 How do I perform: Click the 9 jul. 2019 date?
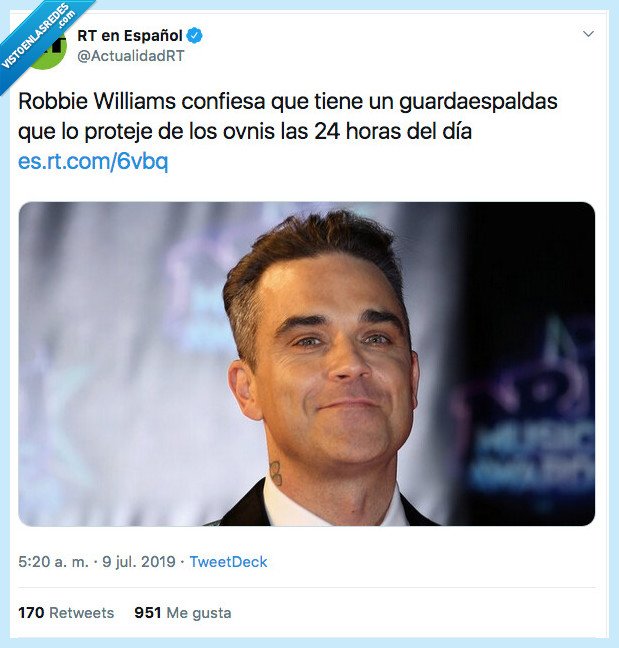[x=139, y=562]
